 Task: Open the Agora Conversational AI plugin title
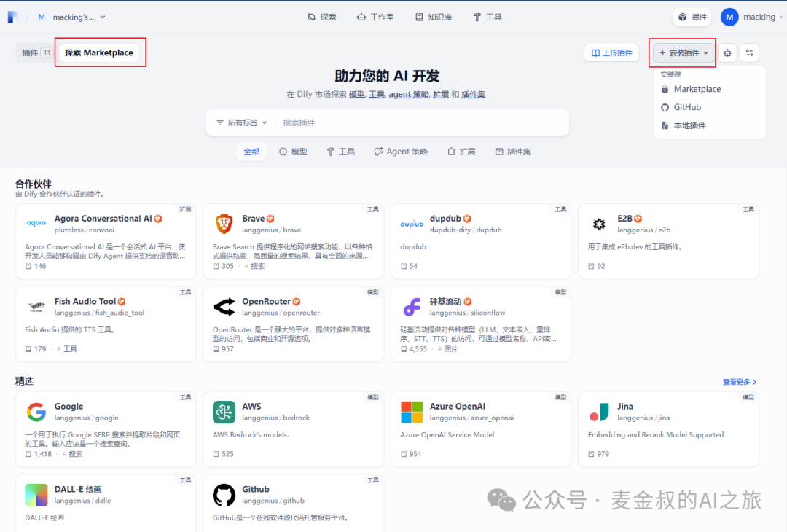tap(103, 219)
